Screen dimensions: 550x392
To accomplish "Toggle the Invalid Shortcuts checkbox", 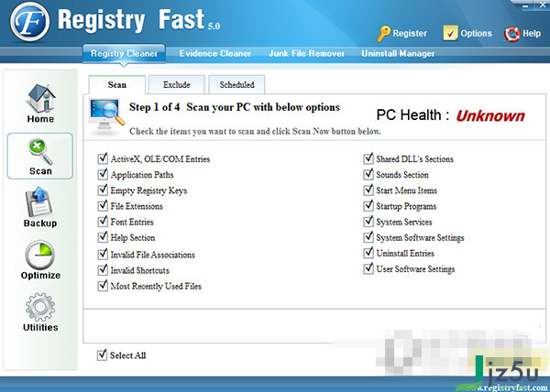I will 103,270.
